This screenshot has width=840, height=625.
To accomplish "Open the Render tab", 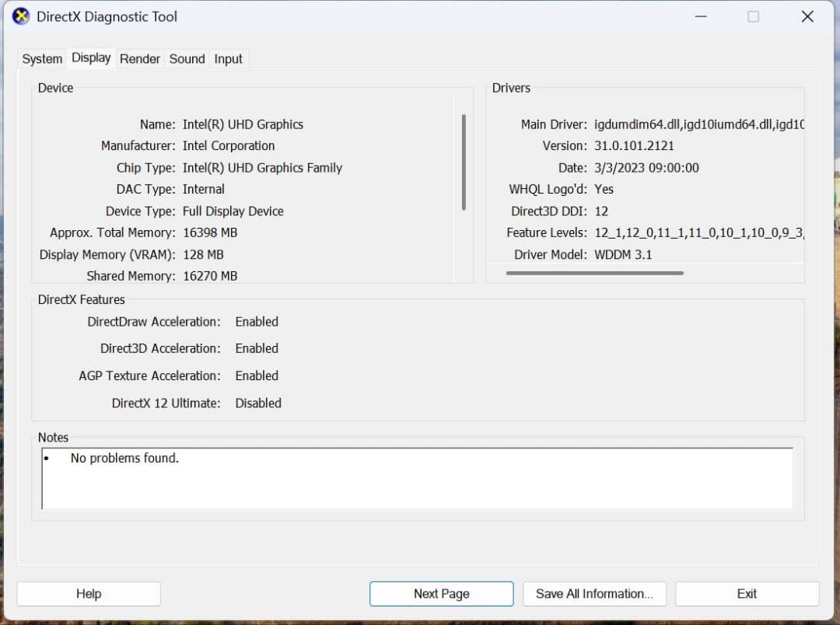I will tap(140, 58).
